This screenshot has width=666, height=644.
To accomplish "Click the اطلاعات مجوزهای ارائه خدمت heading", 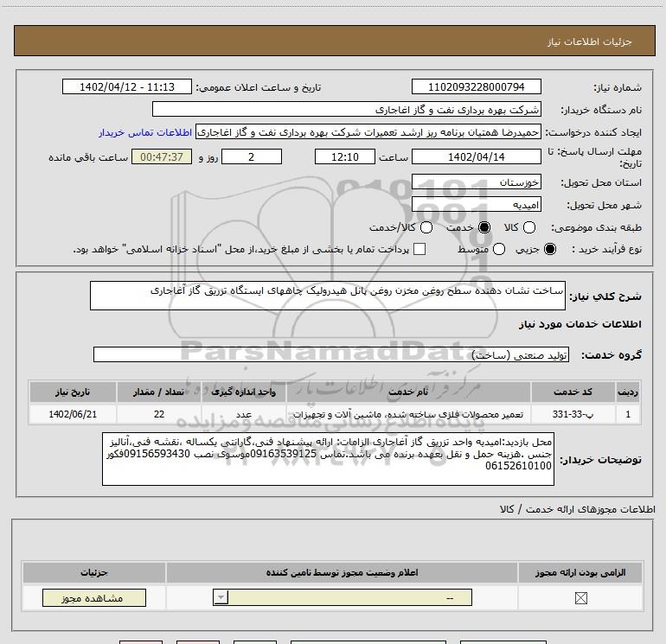I will pos(577,509).
